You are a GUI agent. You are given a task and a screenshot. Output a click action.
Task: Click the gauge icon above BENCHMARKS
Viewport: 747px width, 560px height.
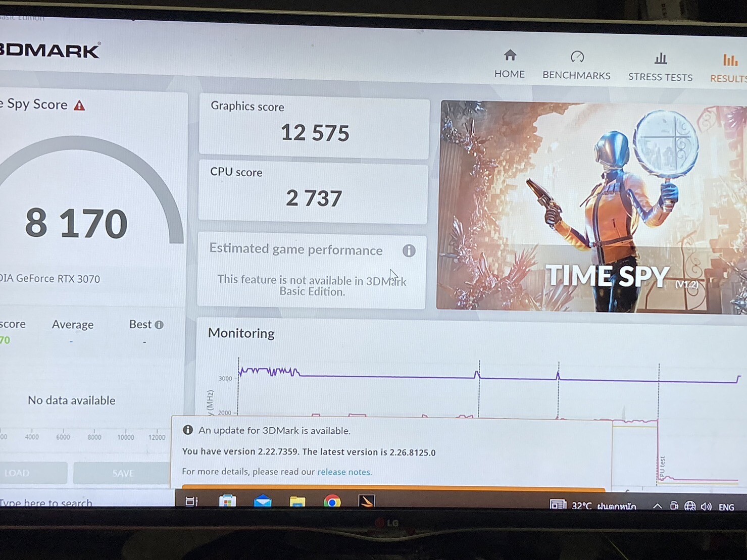(x=577, y=57)
